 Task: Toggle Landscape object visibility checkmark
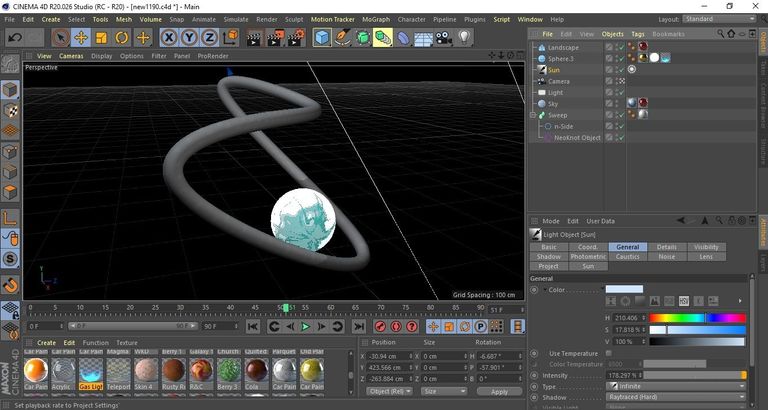(621, 48)
